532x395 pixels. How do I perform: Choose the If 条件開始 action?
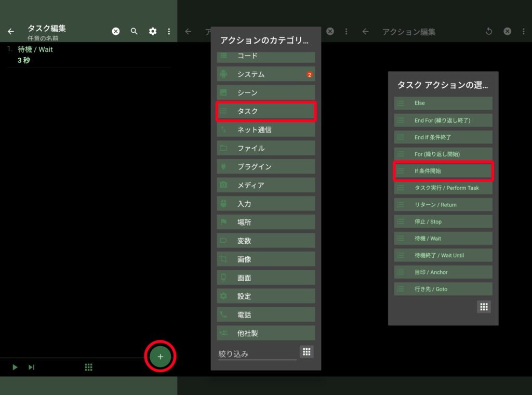[x=443, y=171]
